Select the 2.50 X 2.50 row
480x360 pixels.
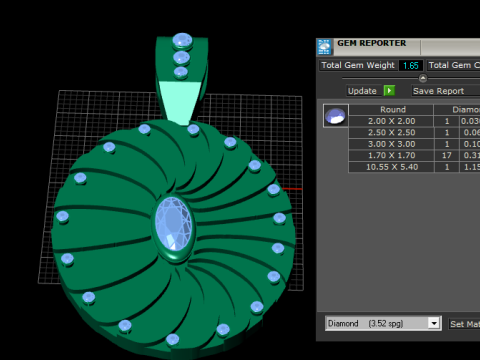[x=414, y=132]
